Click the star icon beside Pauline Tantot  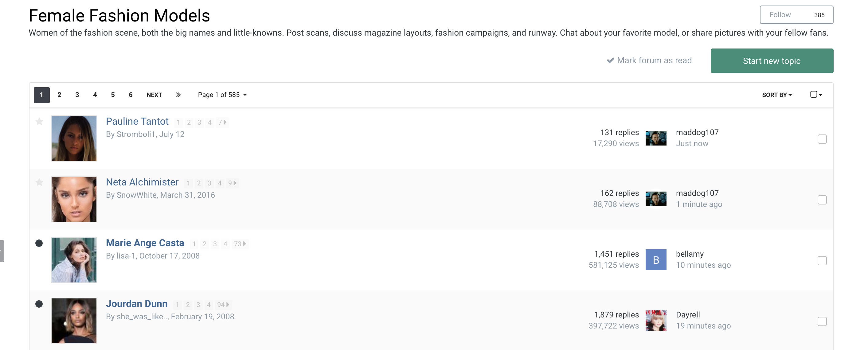click(39, 122)
